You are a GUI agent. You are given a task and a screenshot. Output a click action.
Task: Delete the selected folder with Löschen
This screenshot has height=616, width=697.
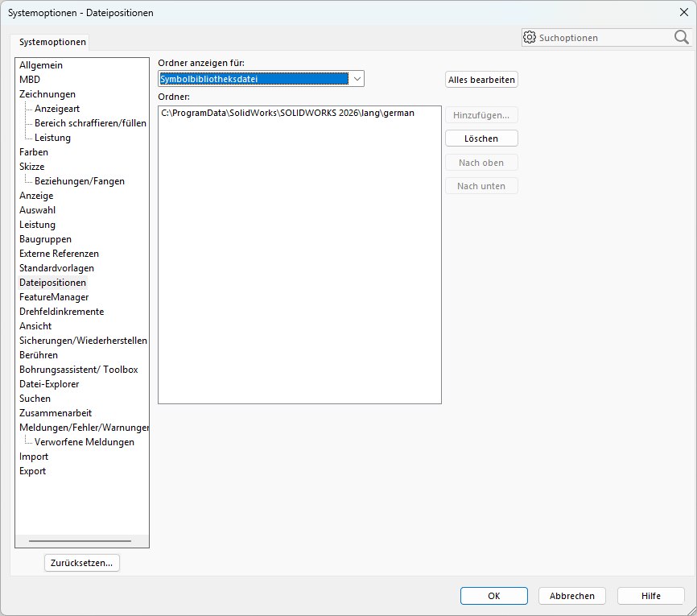pos(481,138)
